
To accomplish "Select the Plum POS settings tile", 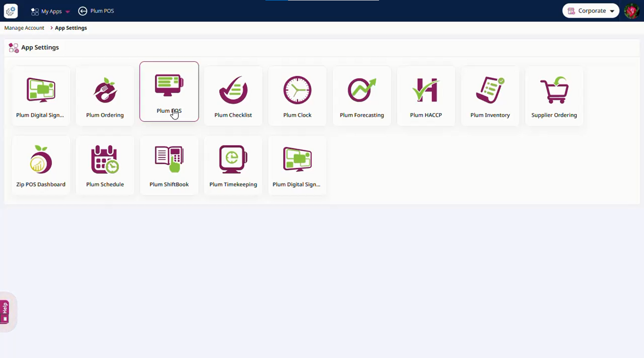I will pyautogui.click(x=169, y=92).
